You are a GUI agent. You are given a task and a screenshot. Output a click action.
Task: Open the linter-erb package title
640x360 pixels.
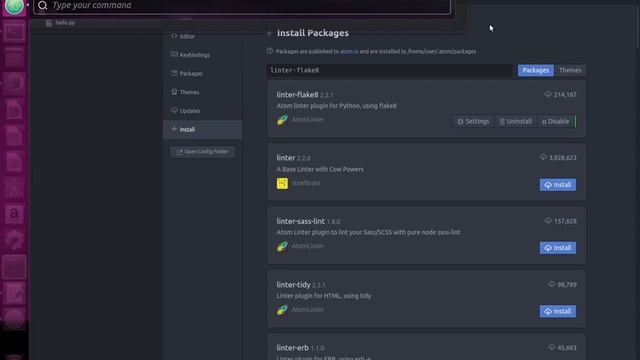click(x=292, y=348)
